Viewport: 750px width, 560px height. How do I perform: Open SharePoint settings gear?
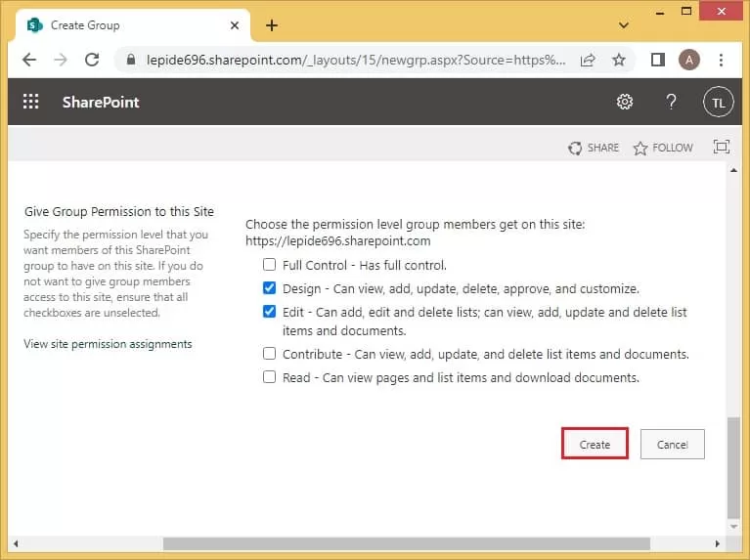tap(625, 102)
